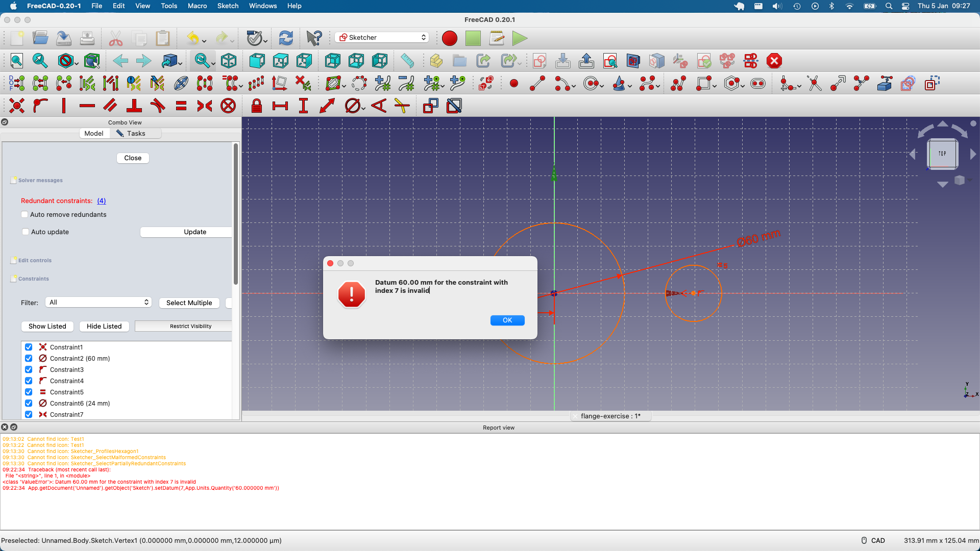This screenshot has height=551, width=980.
Task: Select the Create circle tool
Action: (x=591, y=83)
